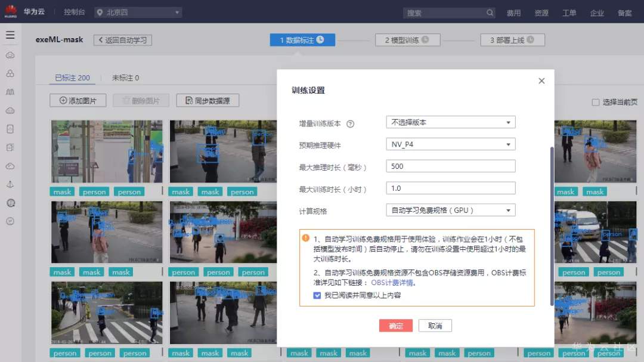644x362 pixels.
Task: Go to step 3 部署上线
Action: pos(513,40)
